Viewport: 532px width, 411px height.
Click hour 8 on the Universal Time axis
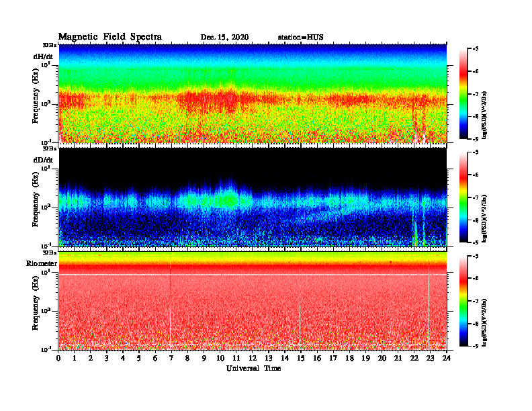point(187,359)
